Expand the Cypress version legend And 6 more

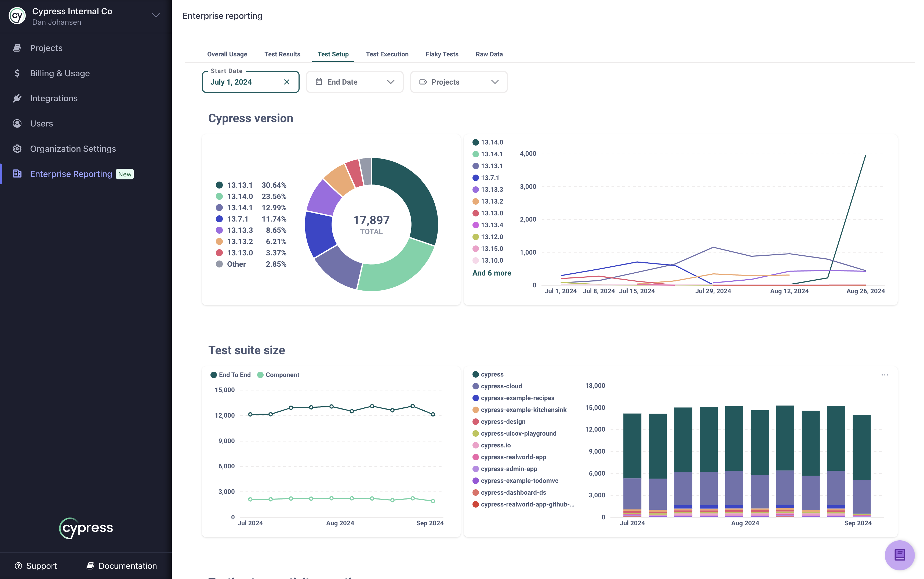click(491, 273)
